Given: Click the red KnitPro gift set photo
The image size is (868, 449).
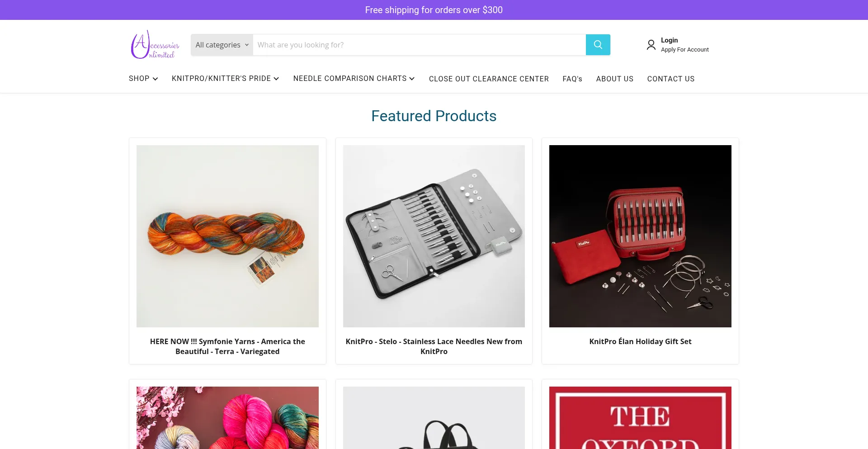Looking at the screenshot, I should pyautogui.click(x=640, y=236).
